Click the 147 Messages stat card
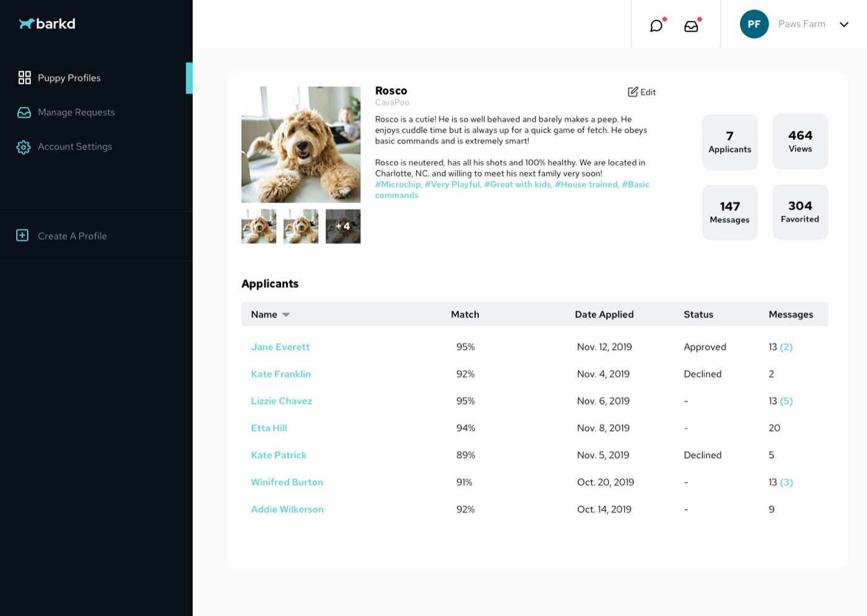The width and height of the screenshot is (867, 616). point(730,212)
